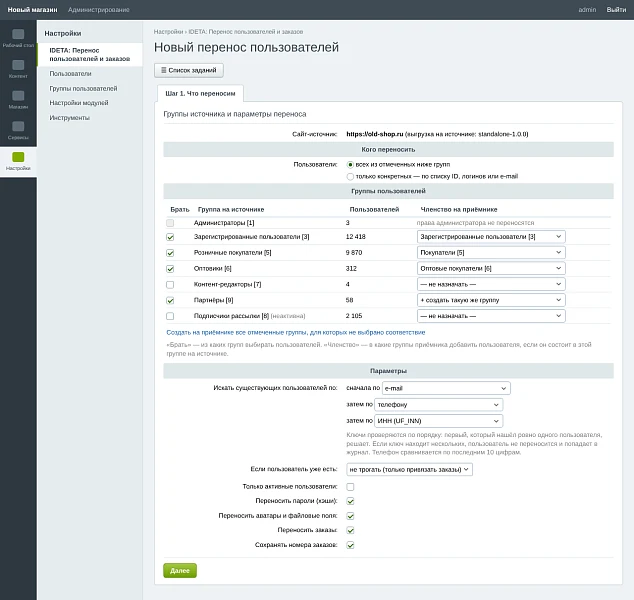Open the Контент sidebar icon

18,65
